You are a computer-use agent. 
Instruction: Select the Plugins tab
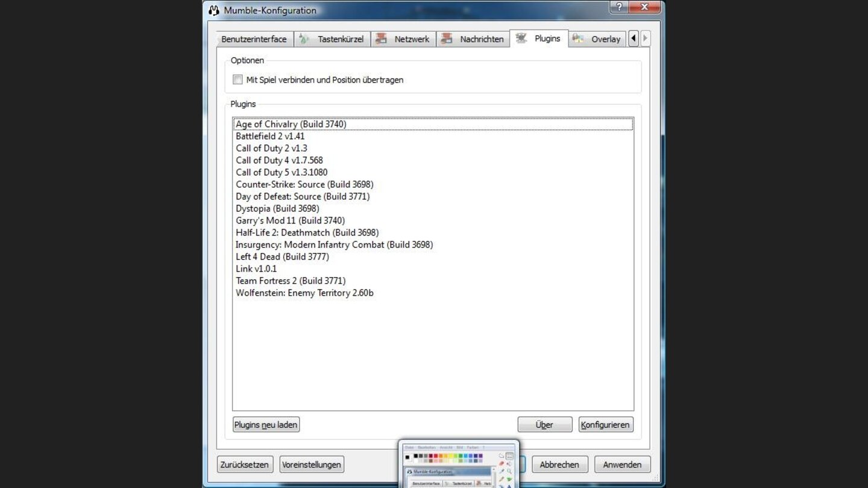(x=539, y=39)
